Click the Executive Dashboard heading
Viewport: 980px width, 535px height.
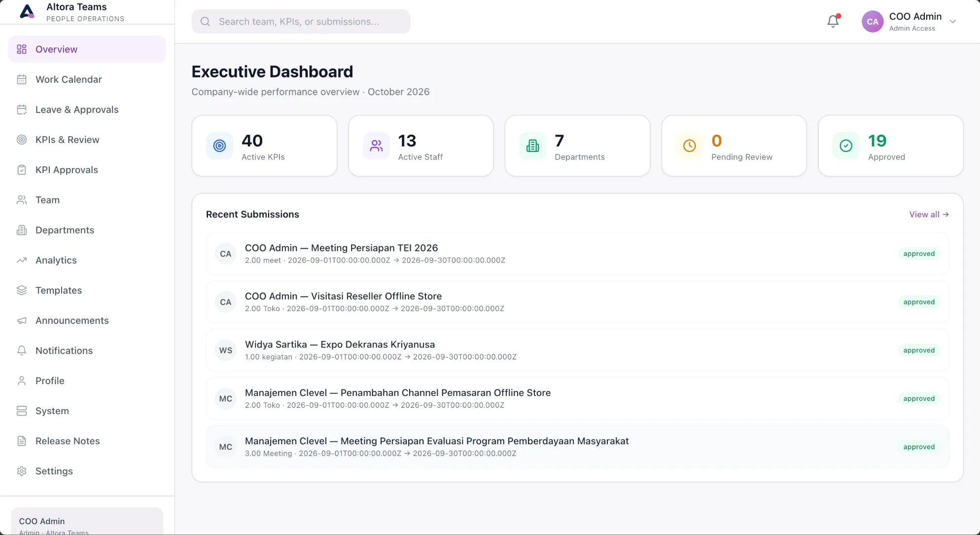pyautogui.click(x=272, y=72)
